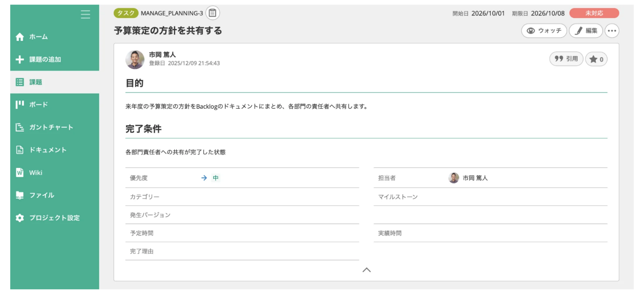Click the 開始日 label
Screen dimensions: 644x294
tap(460, 14)
